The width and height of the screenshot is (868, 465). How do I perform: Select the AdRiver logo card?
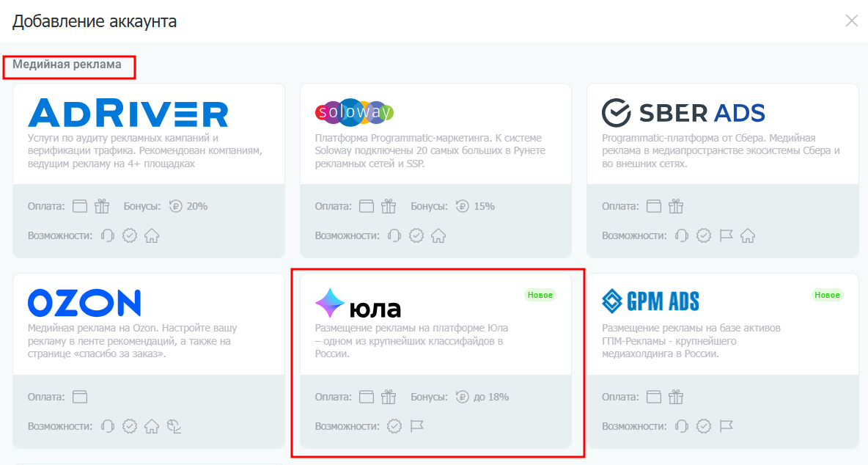point(128,113)
